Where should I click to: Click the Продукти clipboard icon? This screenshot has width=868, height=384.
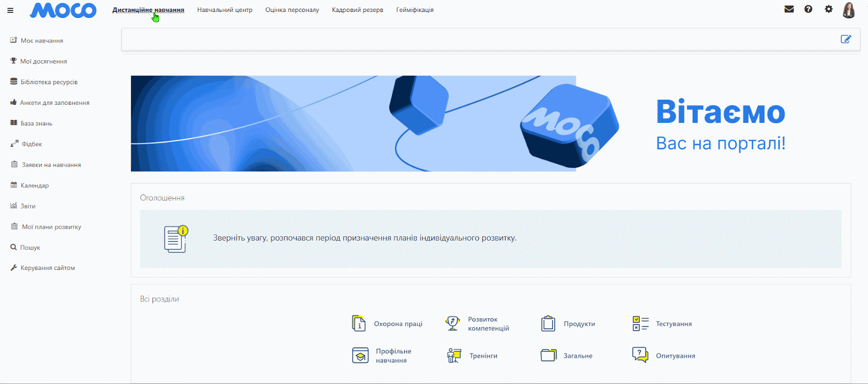548,323
